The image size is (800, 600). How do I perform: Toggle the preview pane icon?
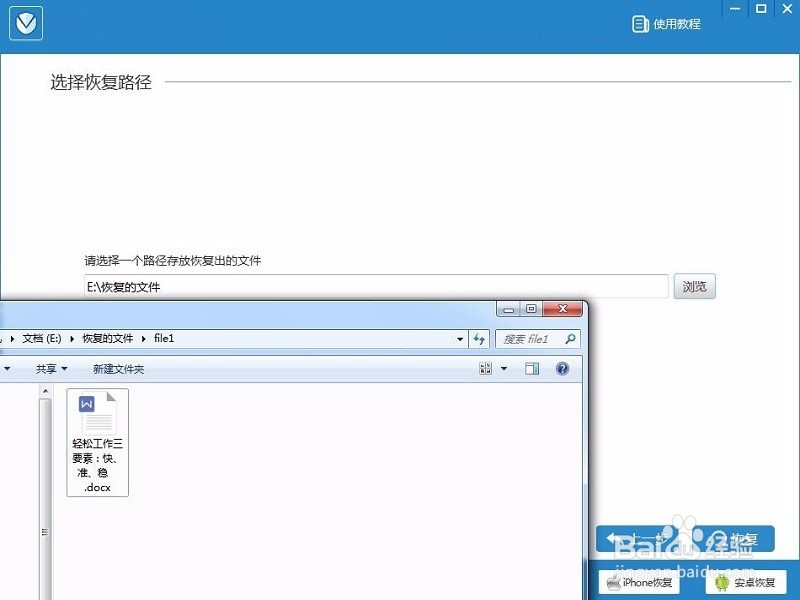532,368
